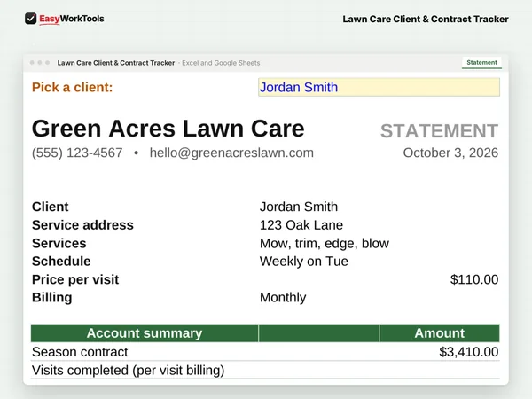Click the EasyWorkTools checkmark logo icon
This screenshot has width=532, height=399.
click(x=30, y=19)
